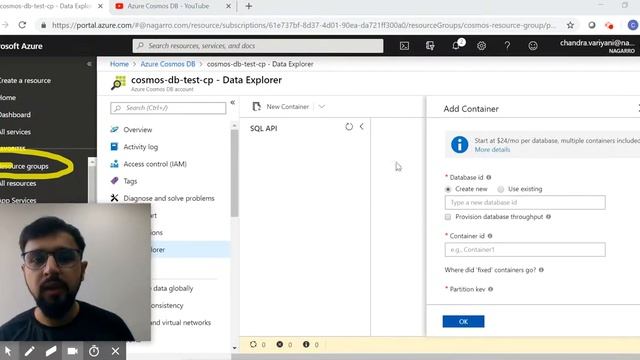The image size is (640, 360).
Task: Focus the resource menu Search (Ctrl+/) box
Action: pos(168,108)
